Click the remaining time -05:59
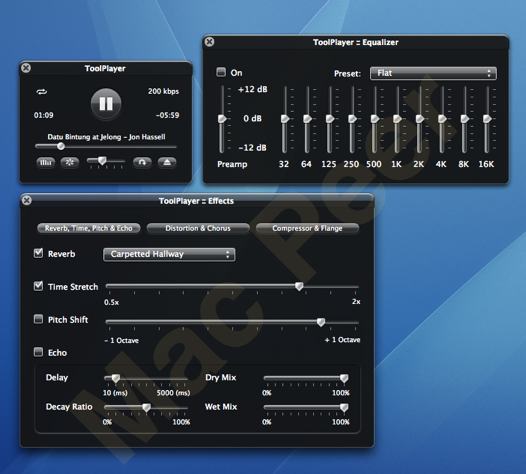 click(167, 115)
